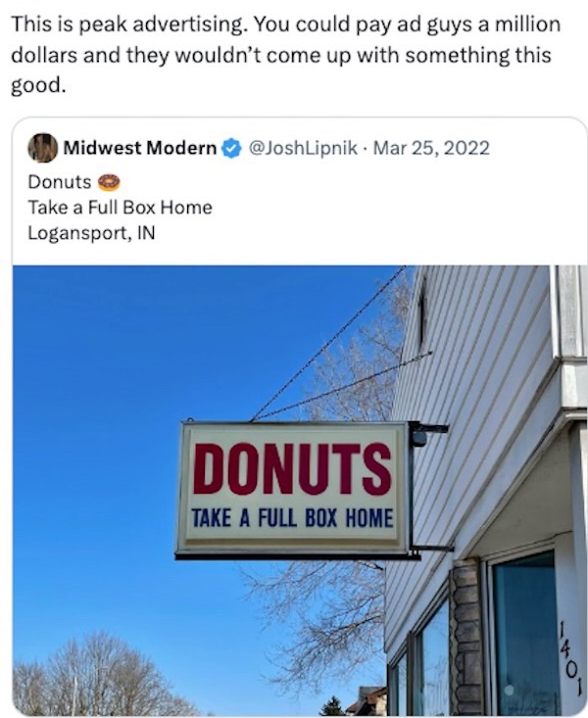
Task: Select the tweet line "Take a Full Box Home"
Action: click(x=120, y=207)
